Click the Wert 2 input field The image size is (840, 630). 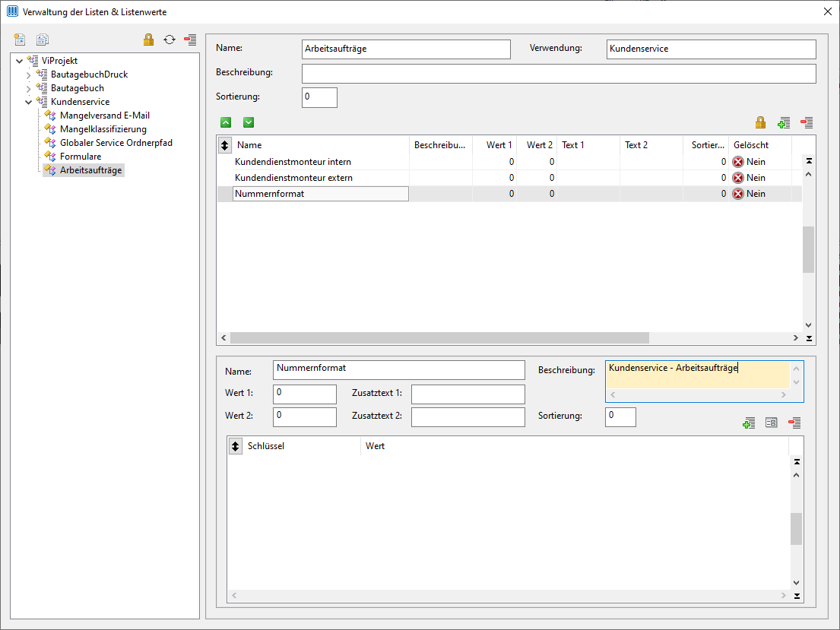tap(304, 416)
